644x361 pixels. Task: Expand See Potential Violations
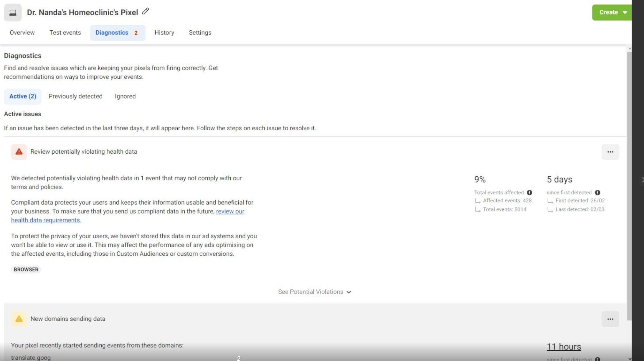click(314, 292)
